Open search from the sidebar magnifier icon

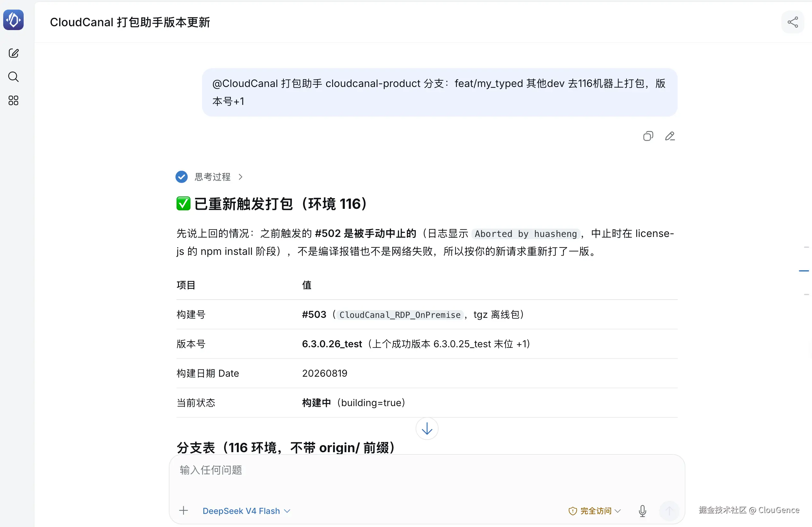click(x=13, y=77)
